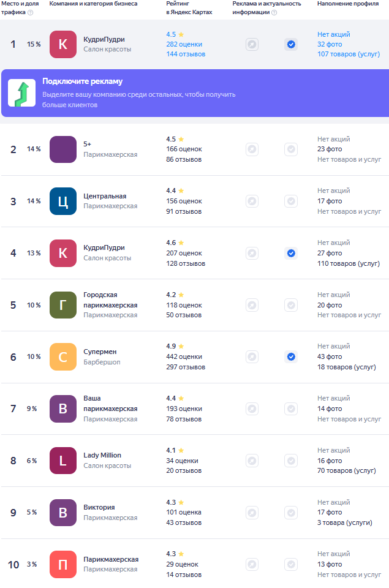
Task: Click the К avatar of КудриПудри with 15% traffic
Action: (x=63, y=44)
